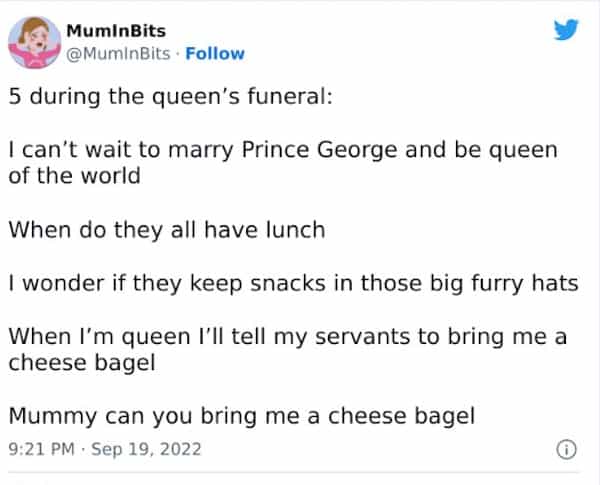Click the text "of the world"
Viewport: 600px width, 485px height.
point(72,175)
